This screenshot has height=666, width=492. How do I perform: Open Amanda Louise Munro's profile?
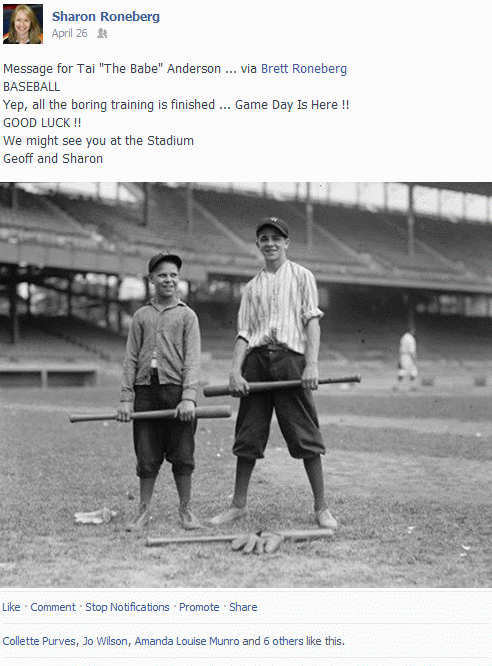point(187,641)
